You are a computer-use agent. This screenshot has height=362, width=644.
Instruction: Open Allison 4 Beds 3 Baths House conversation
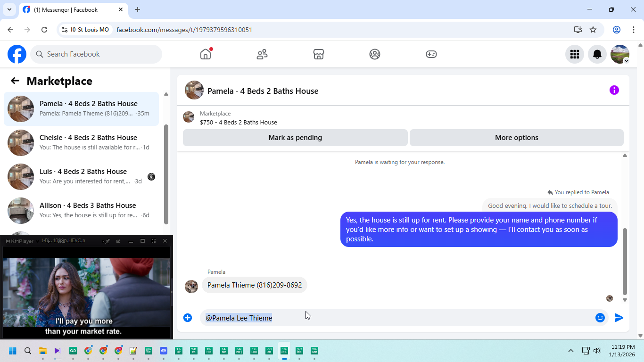81,211
